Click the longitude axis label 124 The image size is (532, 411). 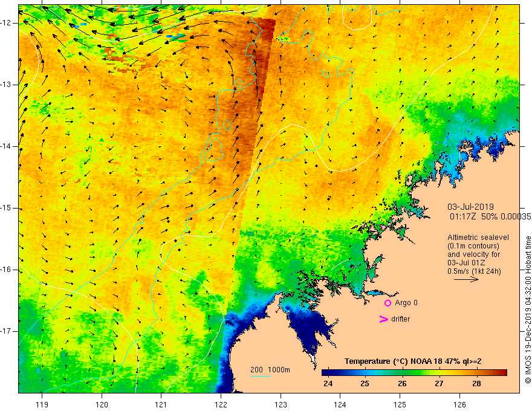click(x=340, y=404)
